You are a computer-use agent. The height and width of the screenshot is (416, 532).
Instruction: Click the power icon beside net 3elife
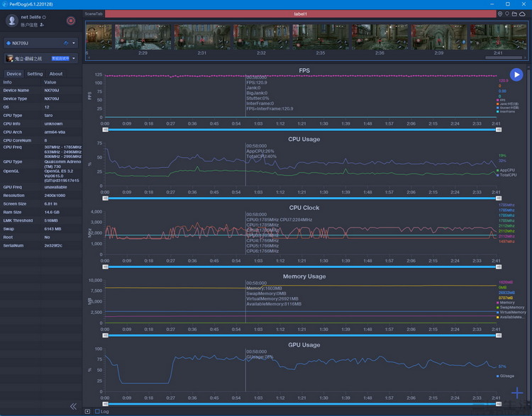[x=44, y=17]
